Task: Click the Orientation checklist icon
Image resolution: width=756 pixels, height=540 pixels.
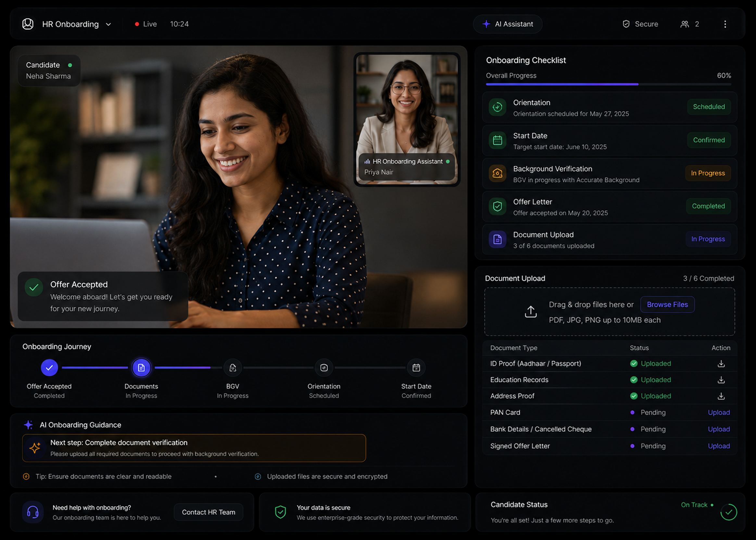Action: (498, 107)
